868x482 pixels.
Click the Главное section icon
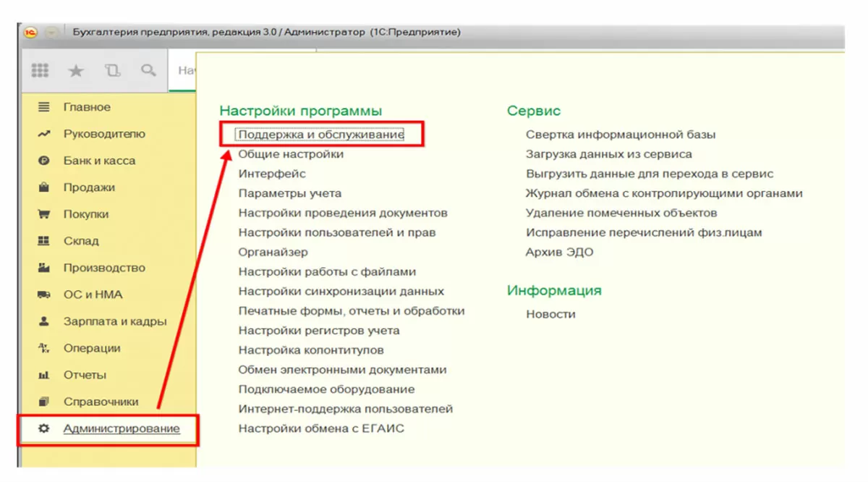[44, 107]
